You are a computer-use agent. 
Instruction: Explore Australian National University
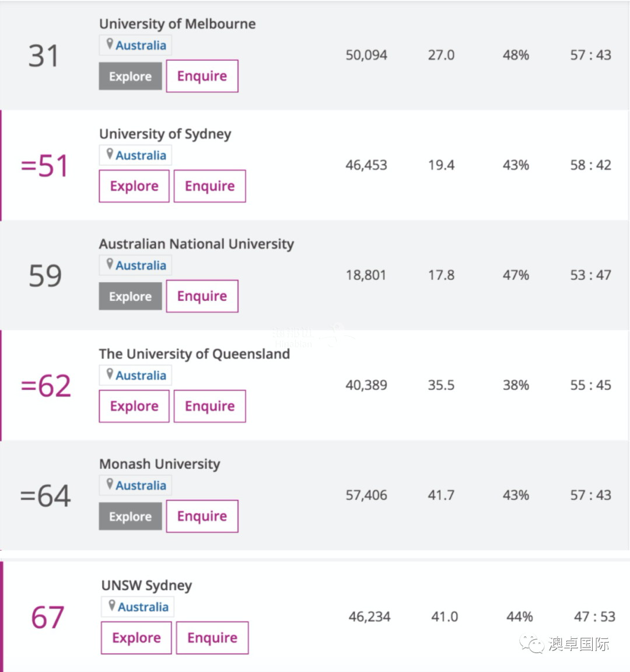[130, 296]
